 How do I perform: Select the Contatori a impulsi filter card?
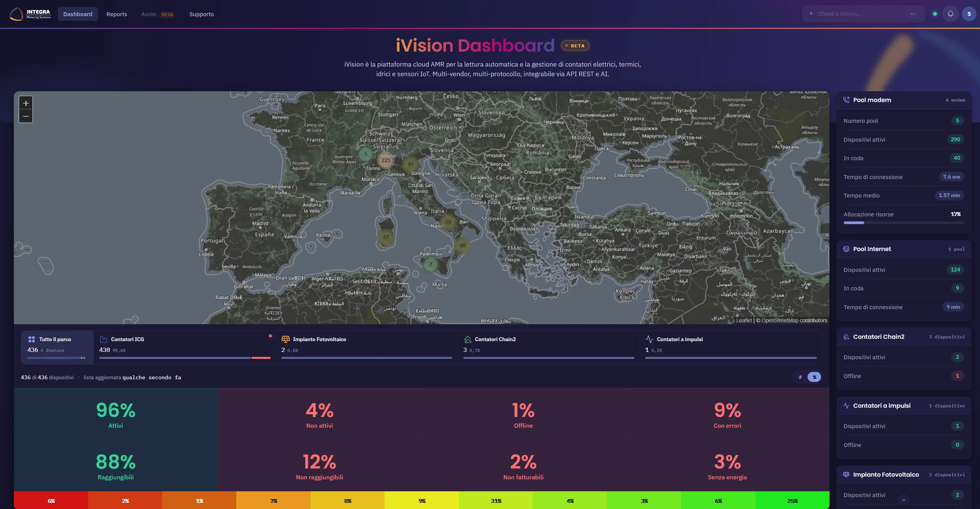[x=731, y=347]
